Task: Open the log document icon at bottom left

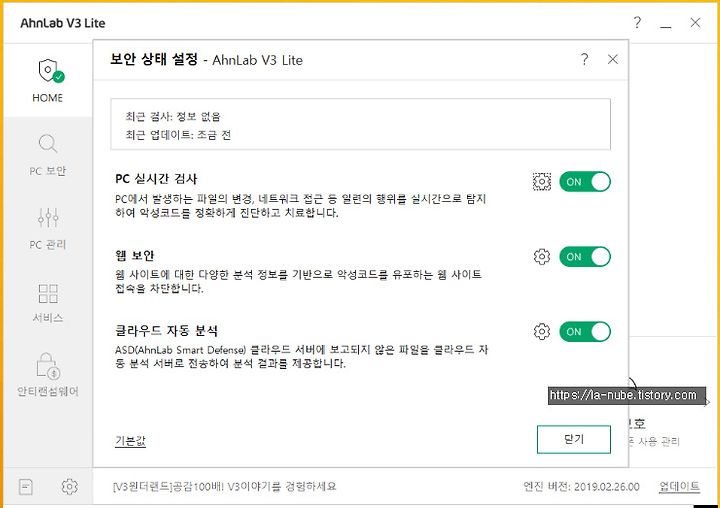Action: tap(26, 486)
